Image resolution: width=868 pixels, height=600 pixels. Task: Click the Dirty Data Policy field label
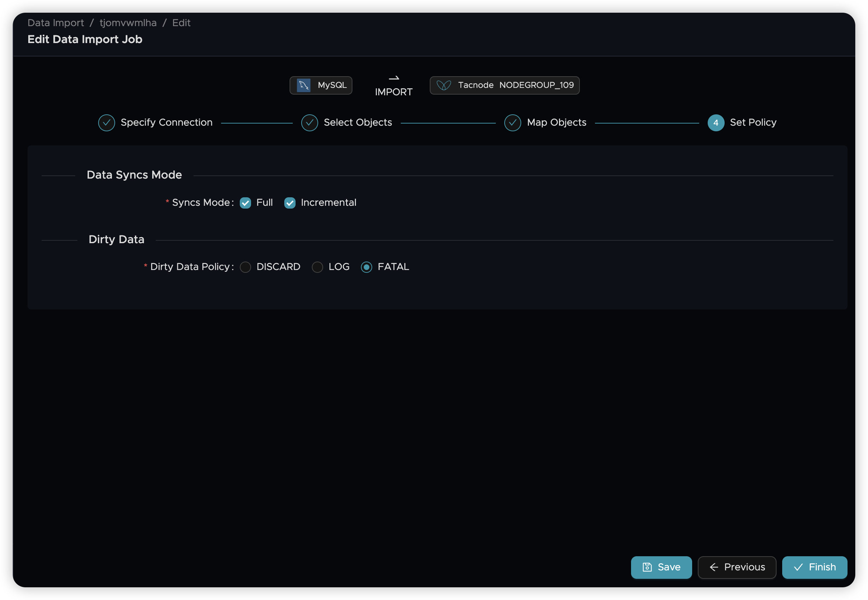click(190, 267)
